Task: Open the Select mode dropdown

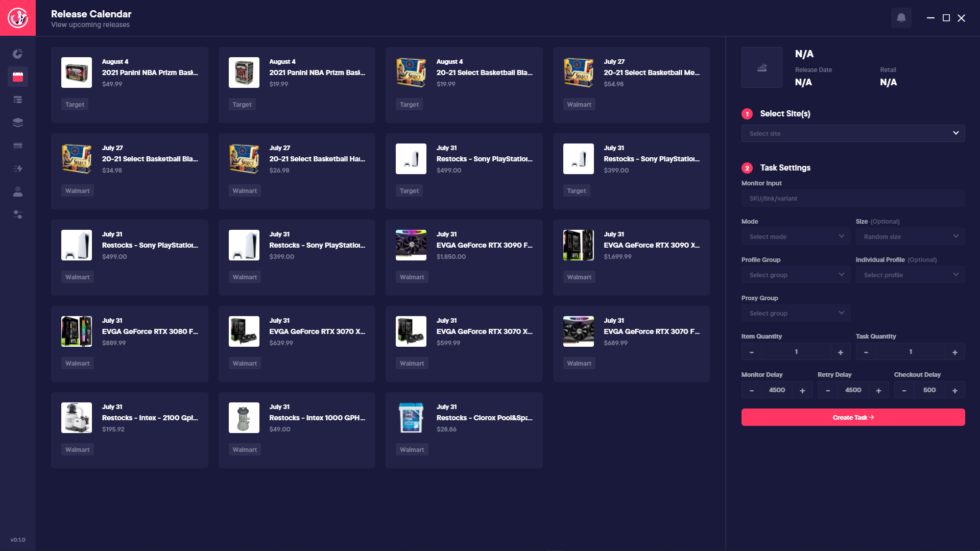Action: (796, 236)
